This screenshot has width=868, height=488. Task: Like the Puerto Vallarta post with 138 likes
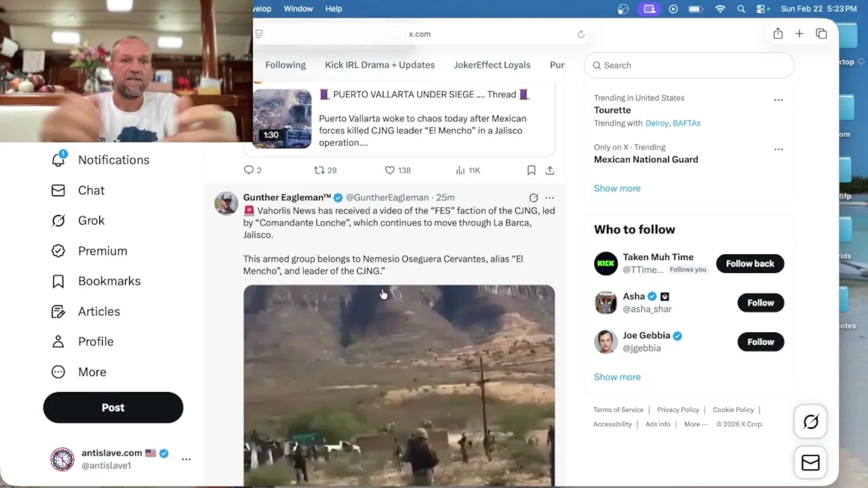[x=390, y=170]
